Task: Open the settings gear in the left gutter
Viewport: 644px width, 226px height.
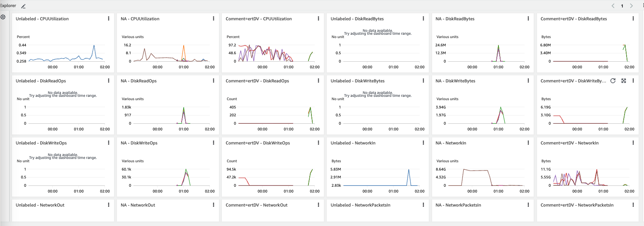Action: [3, 17]
